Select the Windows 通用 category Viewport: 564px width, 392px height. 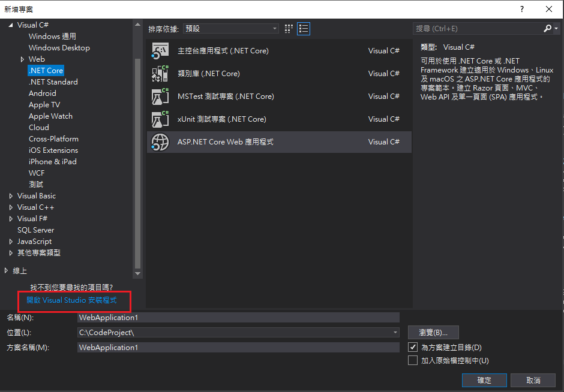click(x=52, y=37)
